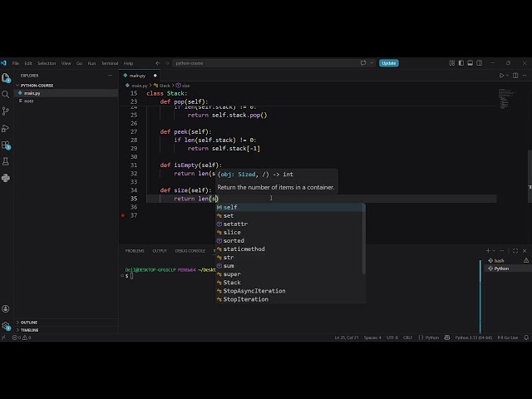Click the VS Code logo icon

pos(3,63)
